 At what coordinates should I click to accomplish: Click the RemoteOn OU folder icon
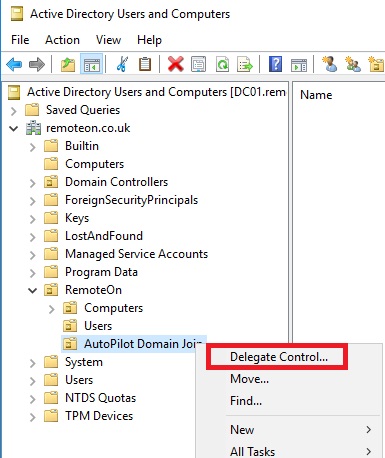[51, 290]
